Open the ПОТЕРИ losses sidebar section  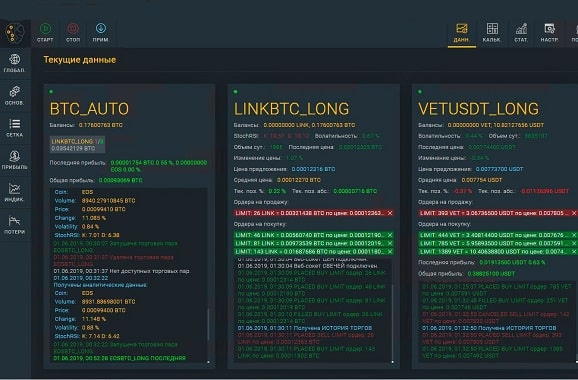pos(14,225)
